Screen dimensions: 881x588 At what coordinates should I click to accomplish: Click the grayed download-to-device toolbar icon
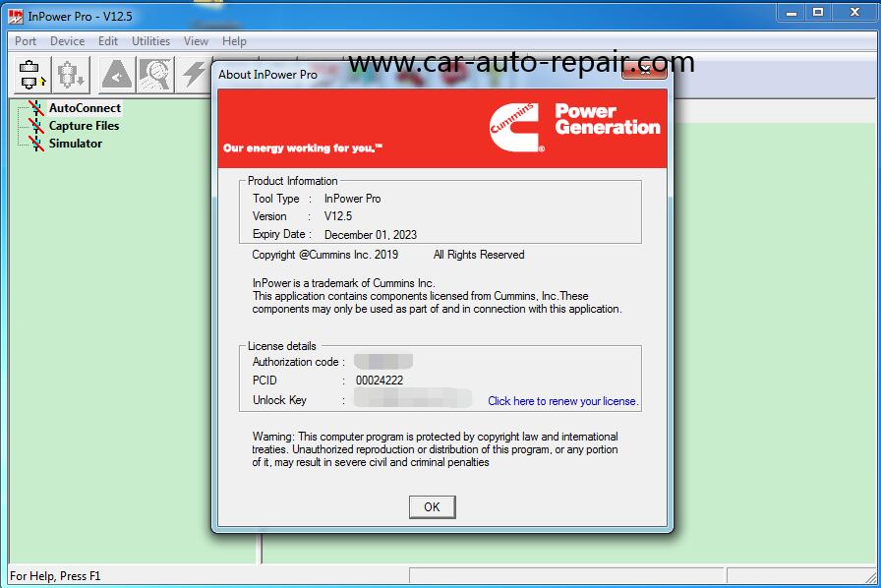tap(72, 74)
